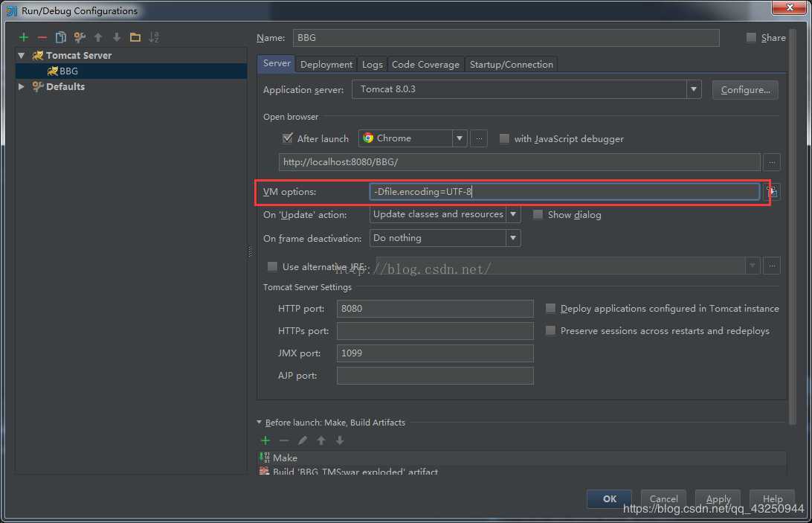
Task: Enable with JavaScript debugger
Action: pyautogui.click(x=504, y=138)
